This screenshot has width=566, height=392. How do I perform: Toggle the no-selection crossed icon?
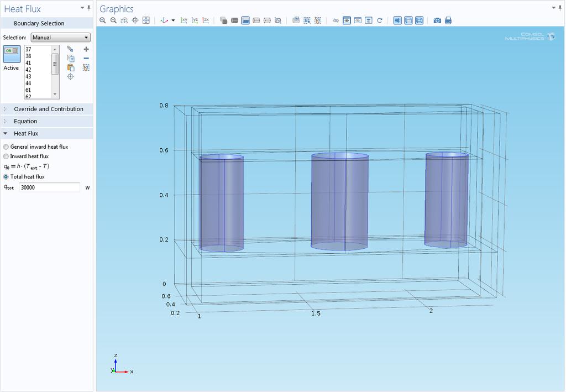click(x=278, y=20)
